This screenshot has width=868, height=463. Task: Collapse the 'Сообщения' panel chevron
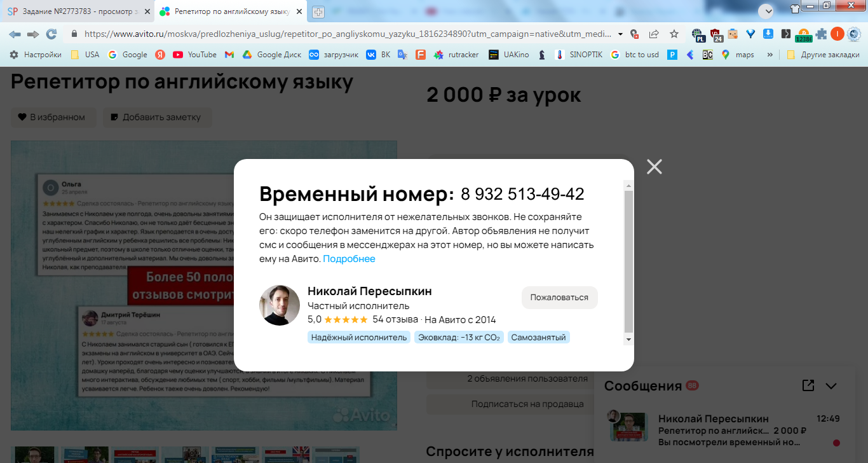tap(831, 385)
